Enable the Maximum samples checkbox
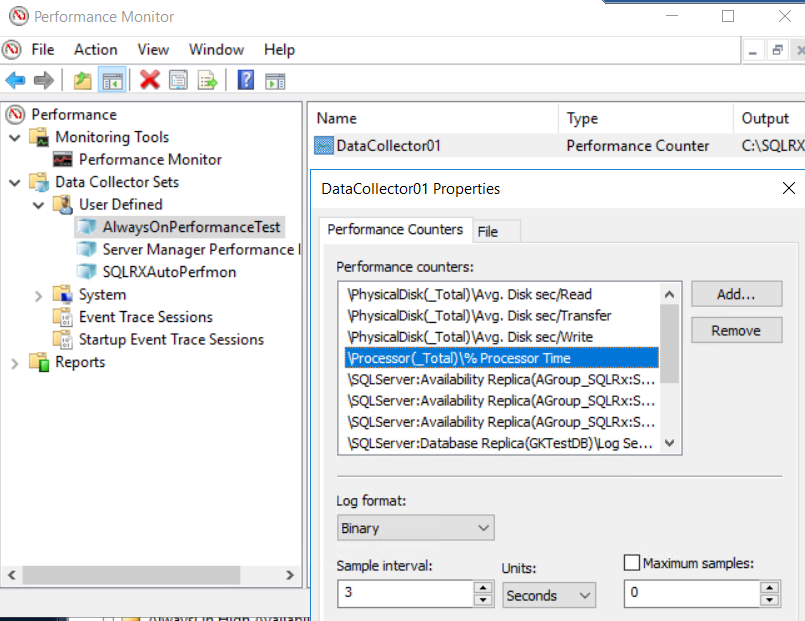The image size is (805, 621). pyautogui.click(x=631, y=562)
